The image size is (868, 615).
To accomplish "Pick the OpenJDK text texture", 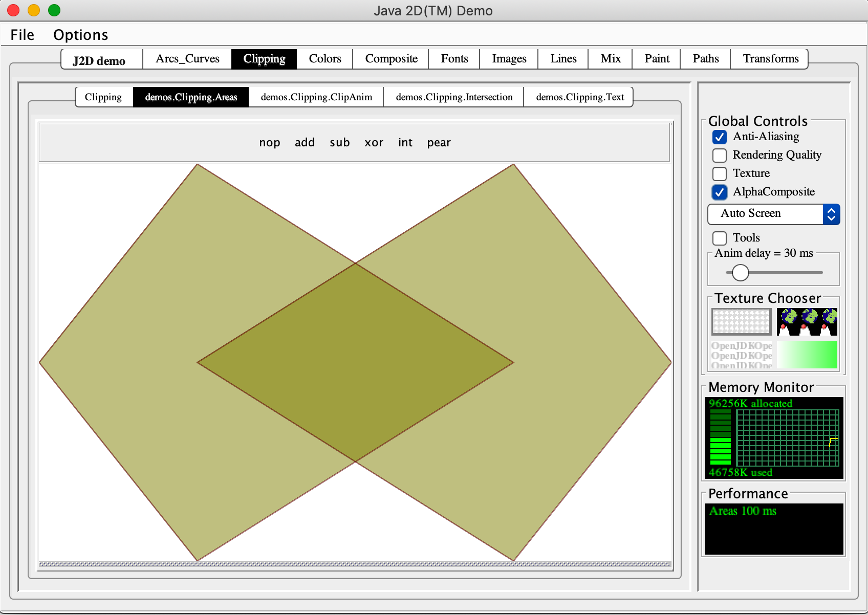I will click(x=741, y=355).
